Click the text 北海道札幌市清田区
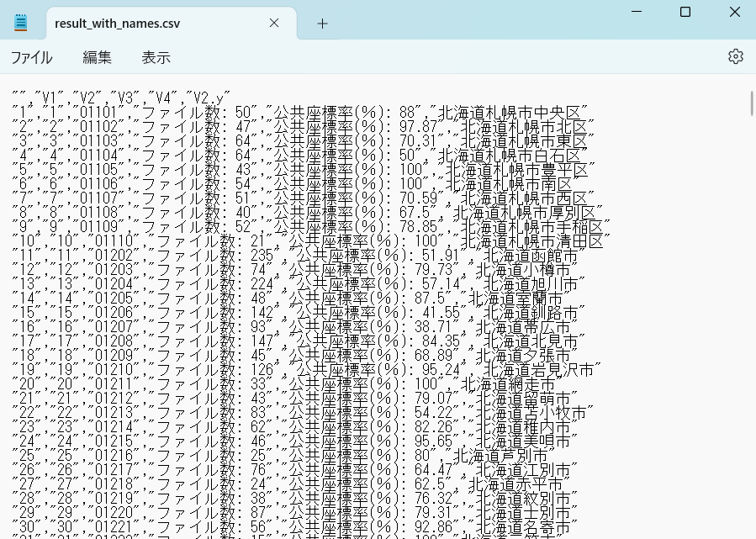The height and width of the screenshot is (539, 756). click(531, 241)
